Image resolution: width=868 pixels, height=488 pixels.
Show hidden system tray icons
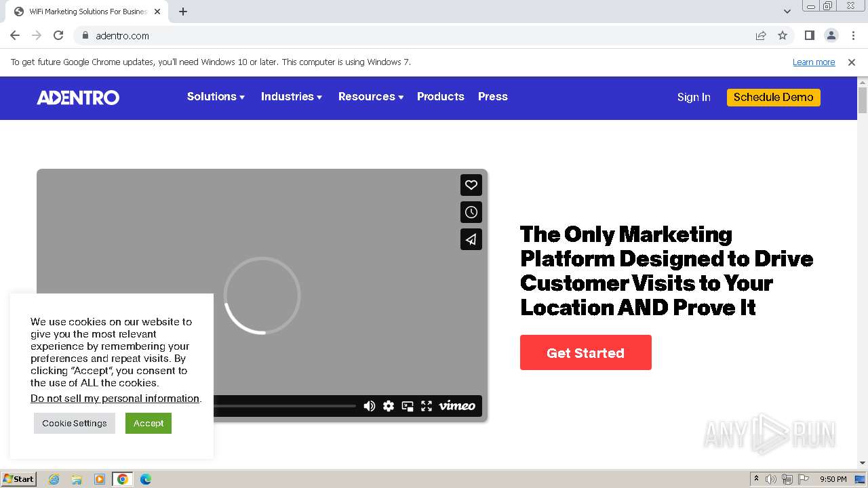756,479
